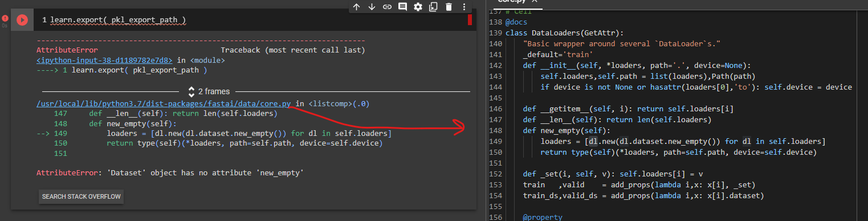
Task: Open fastai/data/core.py traceback link
Action: [164, 104]
